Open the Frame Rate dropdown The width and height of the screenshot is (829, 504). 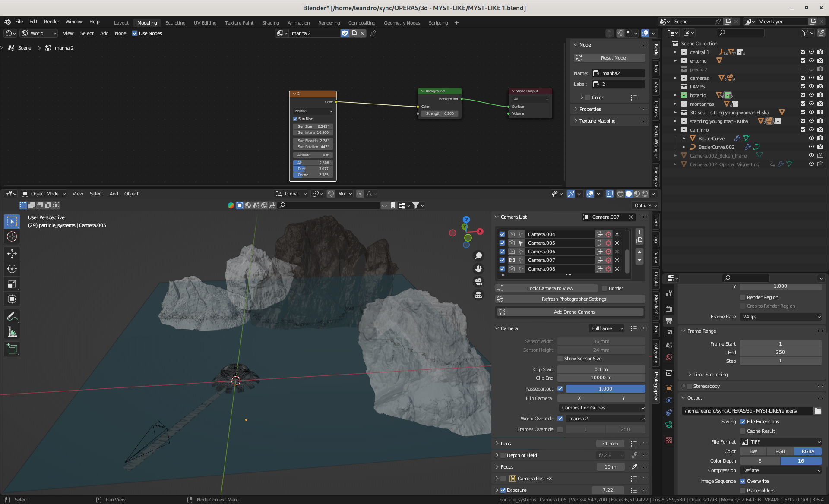781,317
